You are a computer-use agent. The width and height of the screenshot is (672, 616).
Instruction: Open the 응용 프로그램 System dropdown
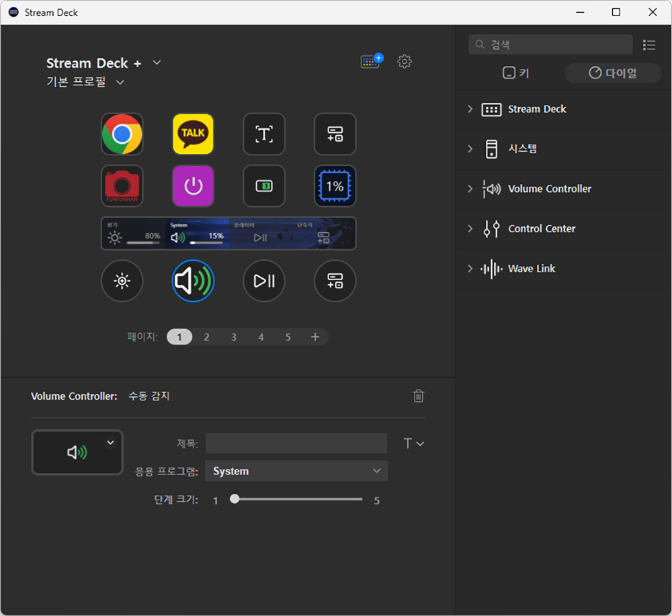coord(296,471)
